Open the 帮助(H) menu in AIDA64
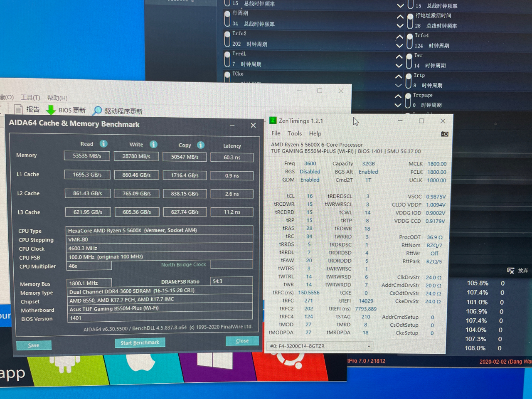Screen dimensions: 532x399 click(57, 98)
